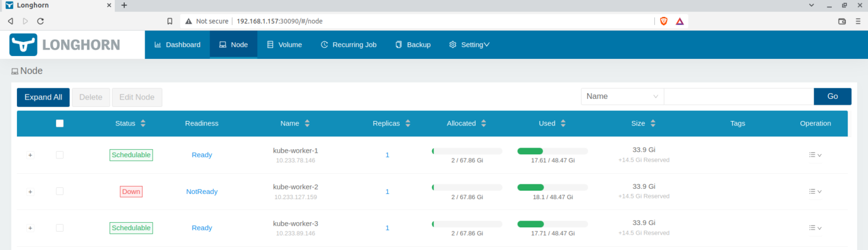
Task: Open the Name filter dropdown
Action: 622,97
